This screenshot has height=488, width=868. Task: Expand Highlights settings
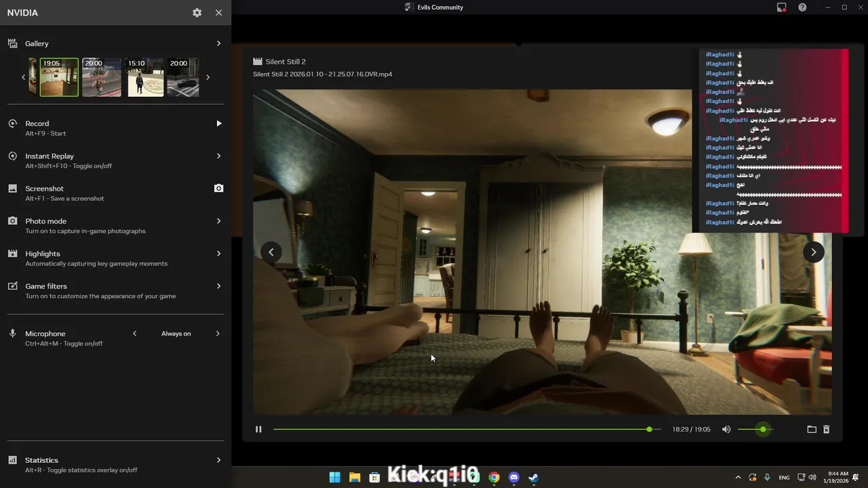[x=218, y=253]
